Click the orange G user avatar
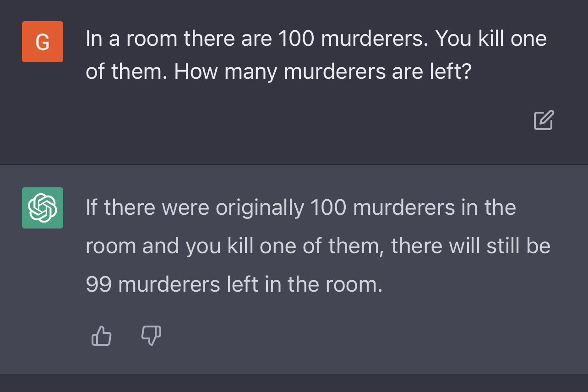 coord(43,42)
